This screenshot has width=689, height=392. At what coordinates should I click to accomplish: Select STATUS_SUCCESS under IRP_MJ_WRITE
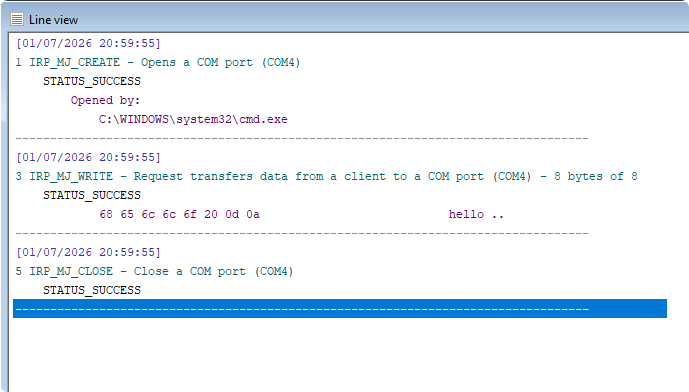coord(92,195)
